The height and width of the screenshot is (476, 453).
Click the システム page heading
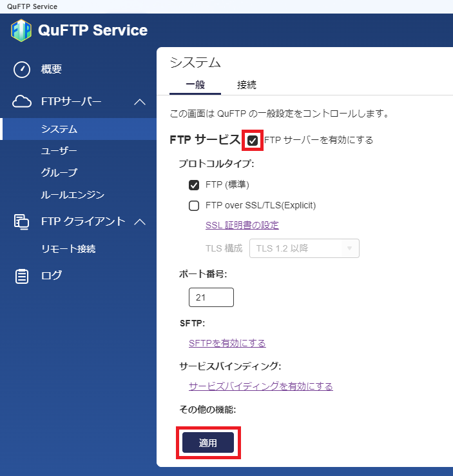195,63
